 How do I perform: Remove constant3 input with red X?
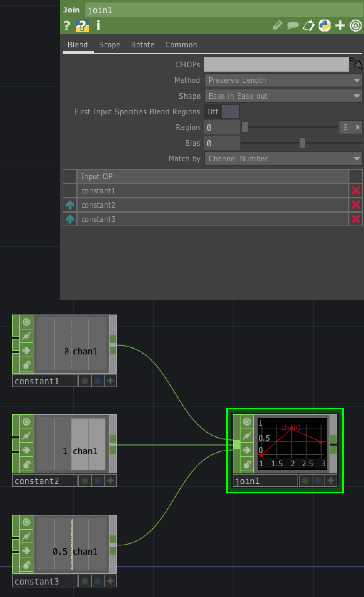pos(356,219)
